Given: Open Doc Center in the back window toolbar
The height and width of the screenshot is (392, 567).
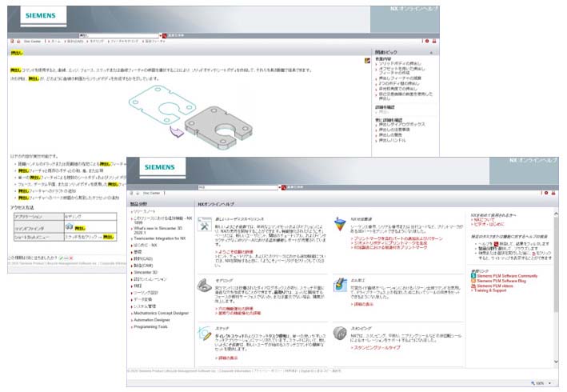Looking at the screenshot, I should (x=33, y=42).
